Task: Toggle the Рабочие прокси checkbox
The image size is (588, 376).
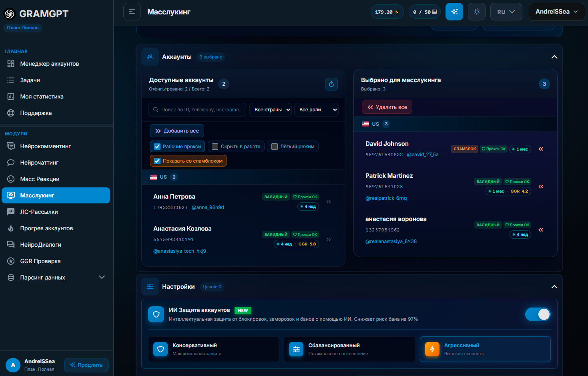Action: tap(157, 147)
